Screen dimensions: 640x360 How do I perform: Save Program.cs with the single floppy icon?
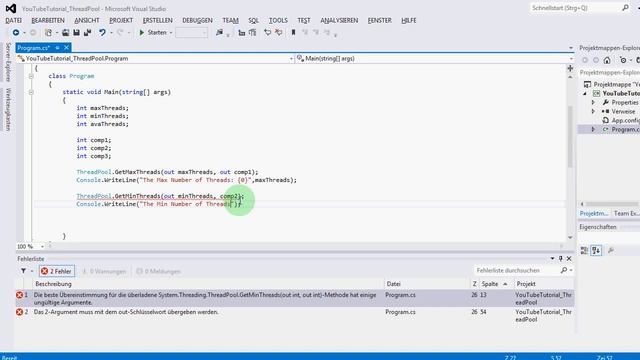[x=76, y=33]
